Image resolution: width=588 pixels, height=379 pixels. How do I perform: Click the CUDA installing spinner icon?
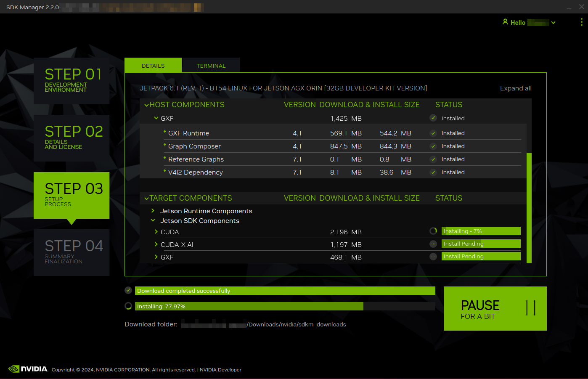[433, 231]
